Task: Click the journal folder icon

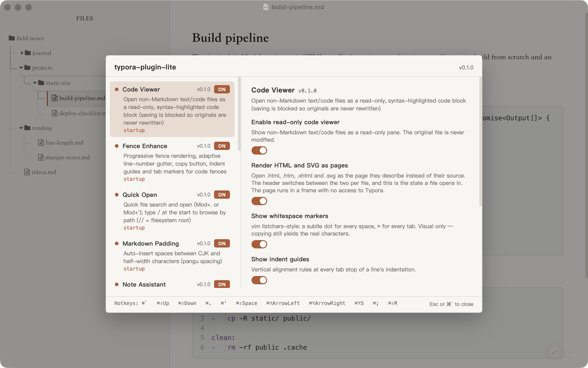Action: coord(28,53)
